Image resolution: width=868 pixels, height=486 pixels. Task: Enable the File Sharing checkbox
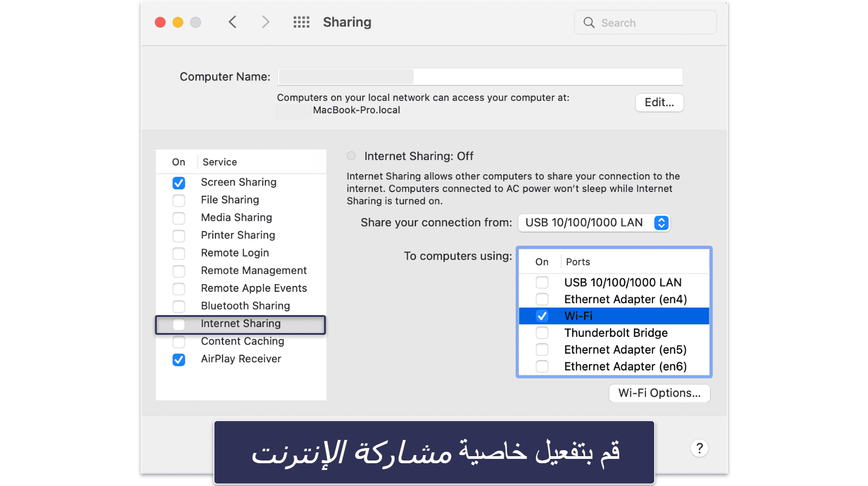[x=179, y=200]
